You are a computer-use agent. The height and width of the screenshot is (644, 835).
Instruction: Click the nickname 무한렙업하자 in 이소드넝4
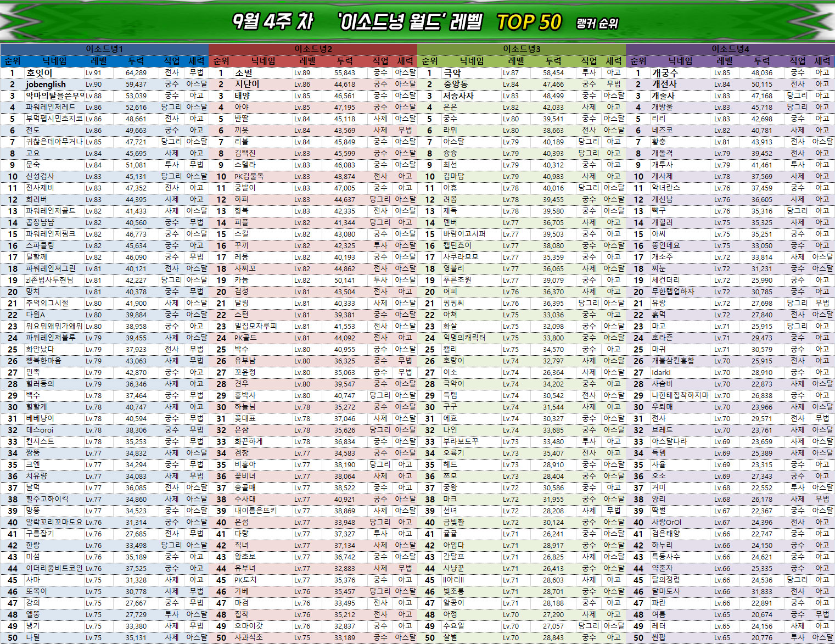point(673,292)
